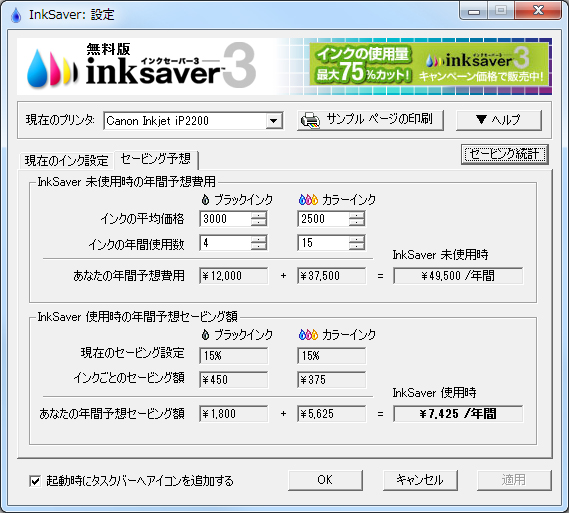Select the ¥5,625 color yearly saving value

332,414
